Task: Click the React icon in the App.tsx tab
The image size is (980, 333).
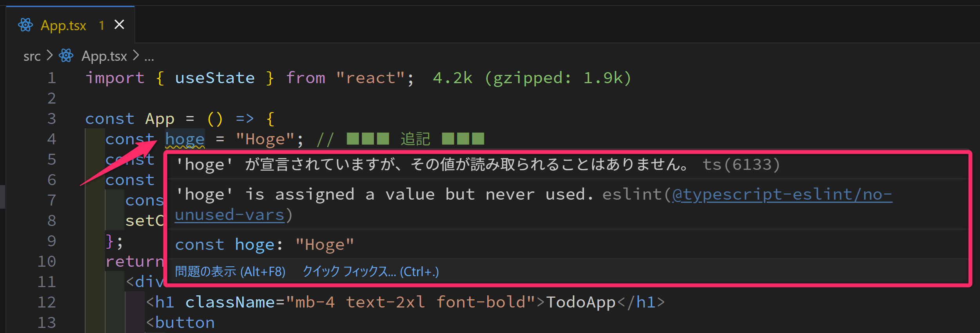Action: (x=25, y=25)
